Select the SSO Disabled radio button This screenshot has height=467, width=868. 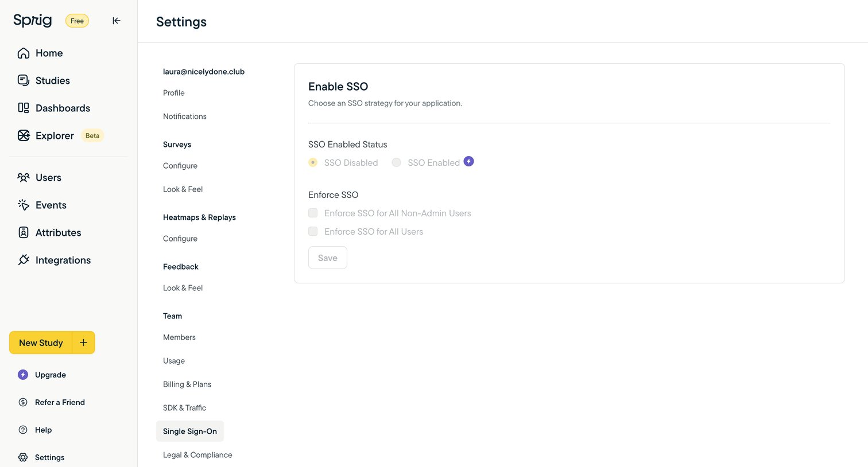[313, 162]
